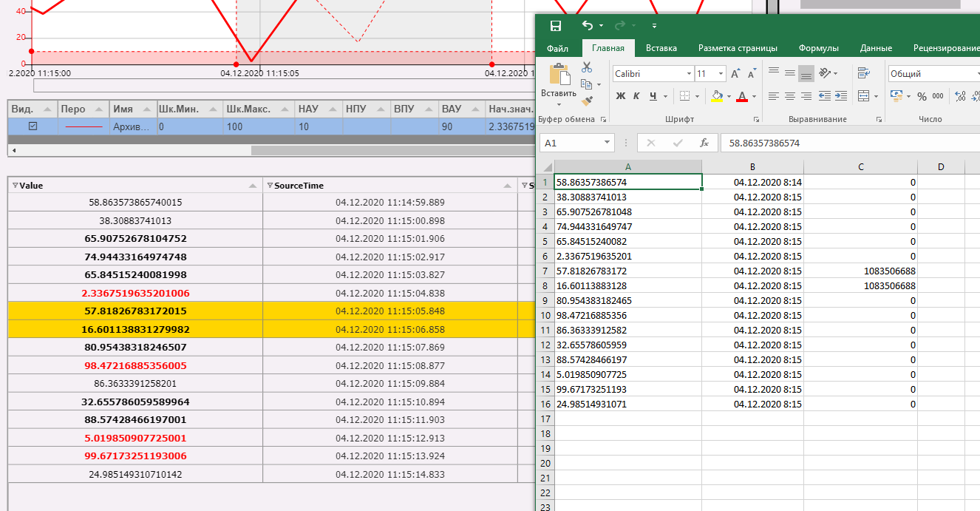This screenshot has height=511, width=980.
Task: Click the insert function fx icon
Action: tap(704, 143)
